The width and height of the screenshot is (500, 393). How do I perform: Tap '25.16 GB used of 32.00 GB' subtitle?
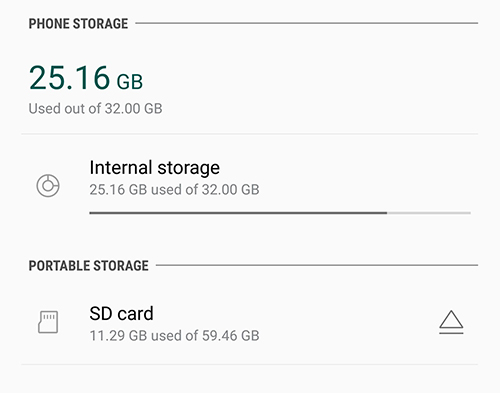(x=174, y=190)
